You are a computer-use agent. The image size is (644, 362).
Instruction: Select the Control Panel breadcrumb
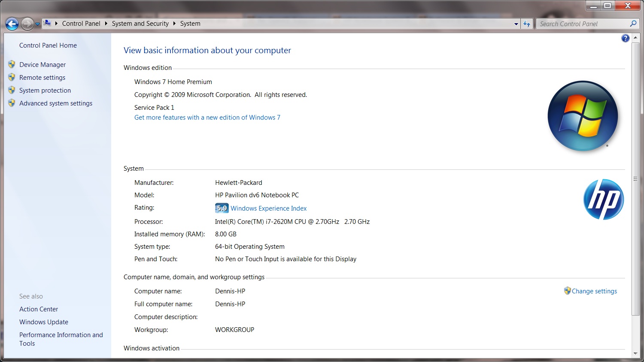[81, 24]
